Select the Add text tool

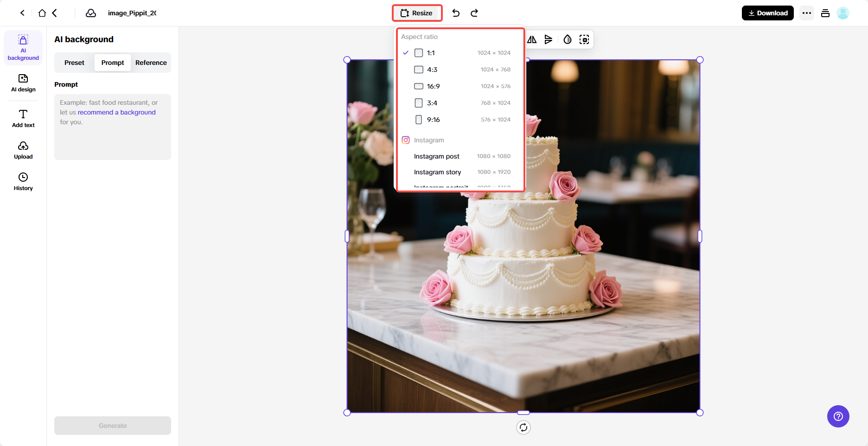point(23,118)
